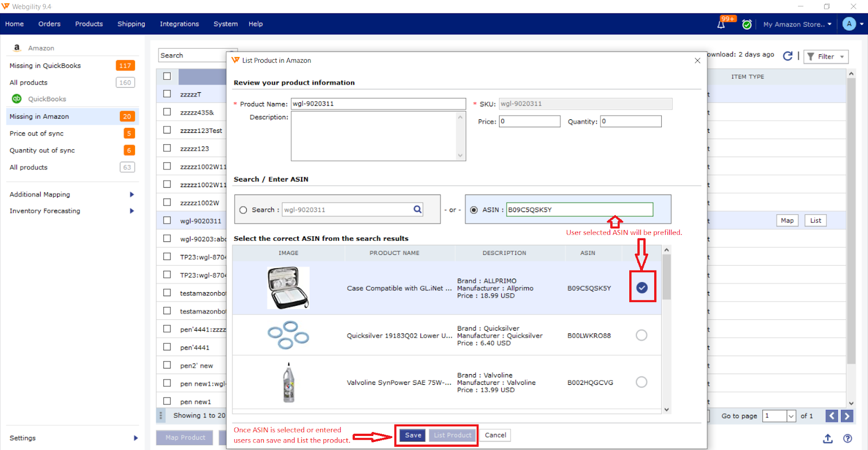Tick checkbox for pen'4441 row
The image size is (868, 450).
click(x=167, y=347)
